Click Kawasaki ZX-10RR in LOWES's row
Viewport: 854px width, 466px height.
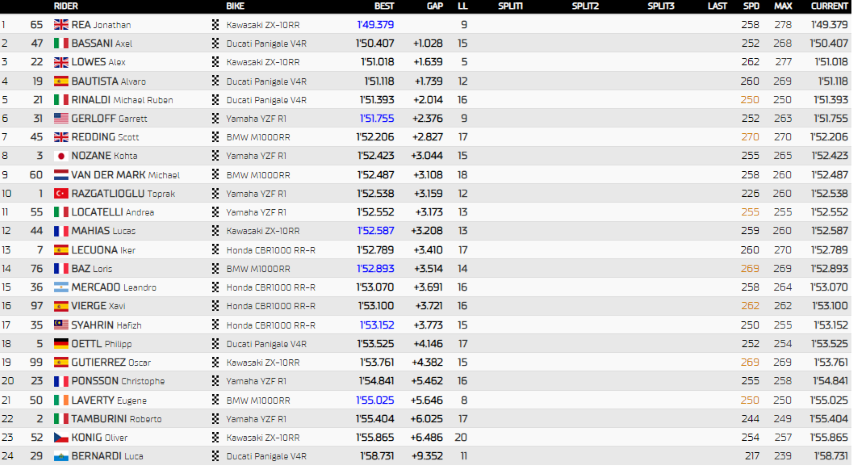pos(263,62)
